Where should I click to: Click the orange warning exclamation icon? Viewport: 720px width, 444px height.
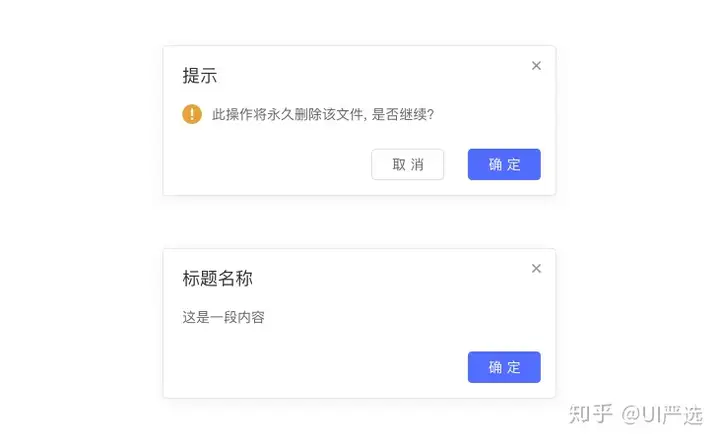[192, 114]
